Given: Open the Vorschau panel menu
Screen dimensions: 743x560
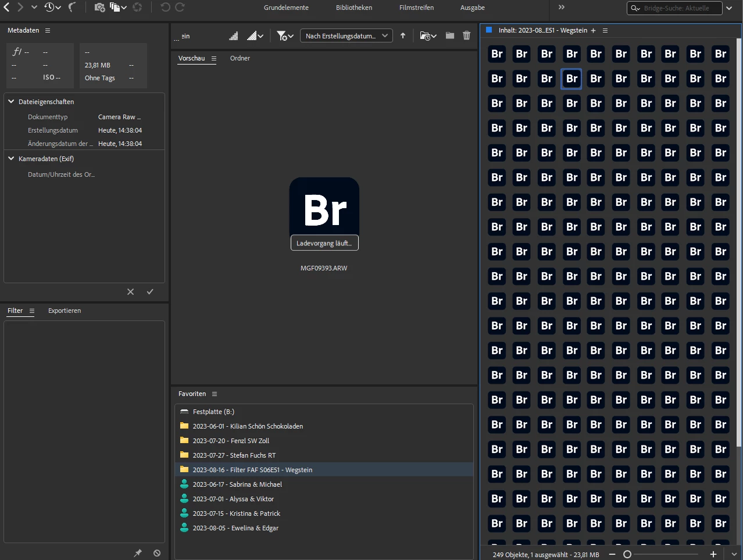Looking at the screenshot, I should 214,59.
